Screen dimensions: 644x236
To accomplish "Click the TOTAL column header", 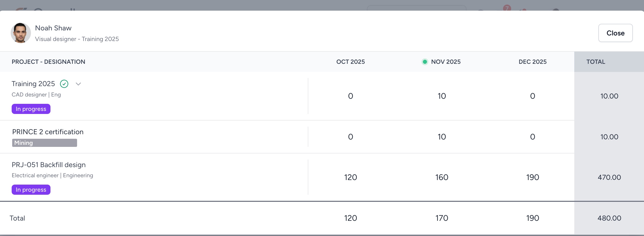I will tap(596, 62).
